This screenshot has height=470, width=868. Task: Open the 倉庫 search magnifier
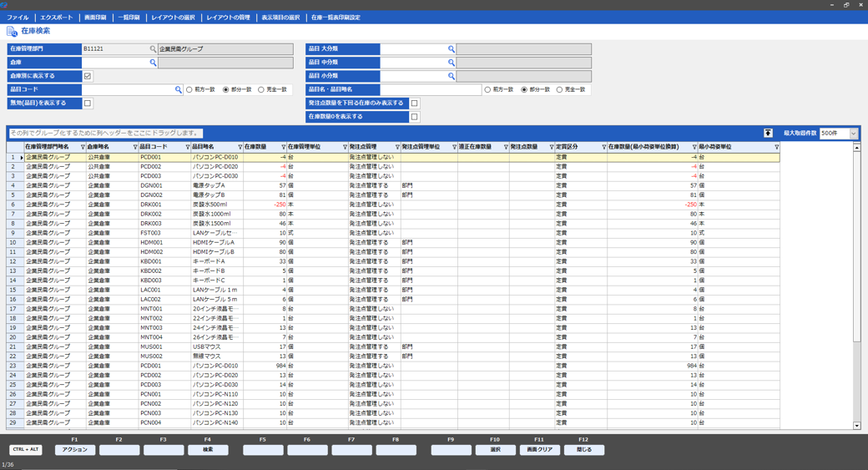153,63
